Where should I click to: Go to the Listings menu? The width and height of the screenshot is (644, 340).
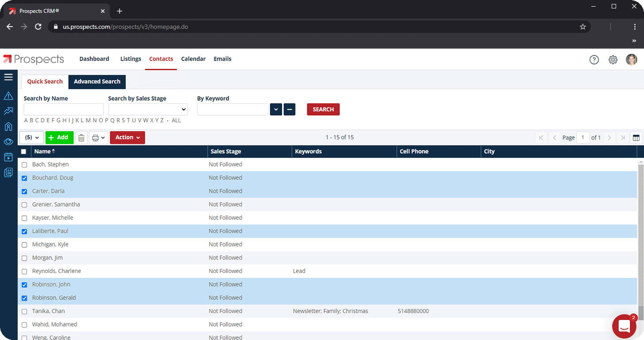click(131, 59)
